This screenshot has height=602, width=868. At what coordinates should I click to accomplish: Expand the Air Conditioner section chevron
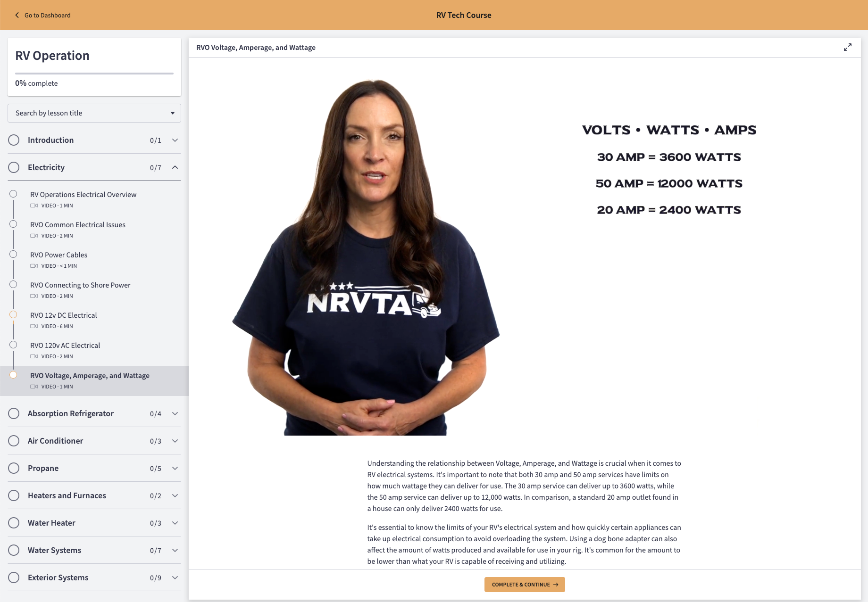point(175,441)
